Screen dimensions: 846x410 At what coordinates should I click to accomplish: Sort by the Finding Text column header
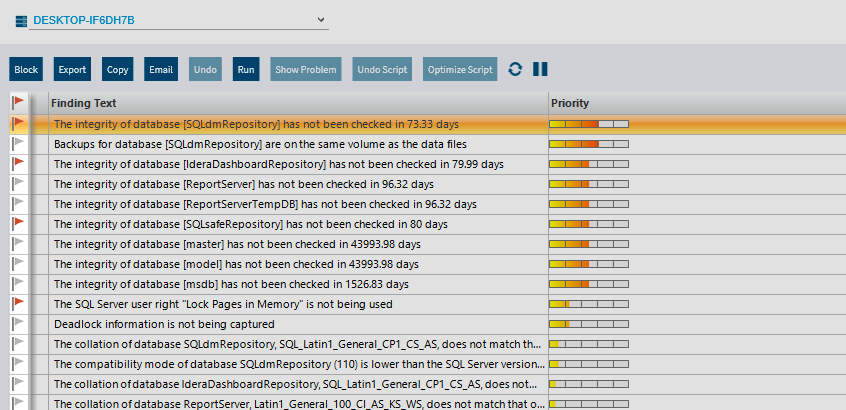click(x=298, y=103)
